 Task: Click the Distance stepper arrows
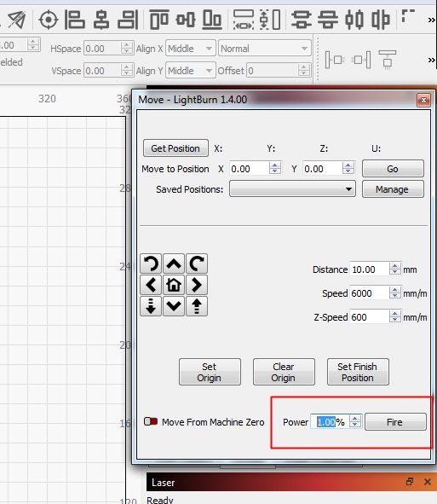(x=395, y=269)
